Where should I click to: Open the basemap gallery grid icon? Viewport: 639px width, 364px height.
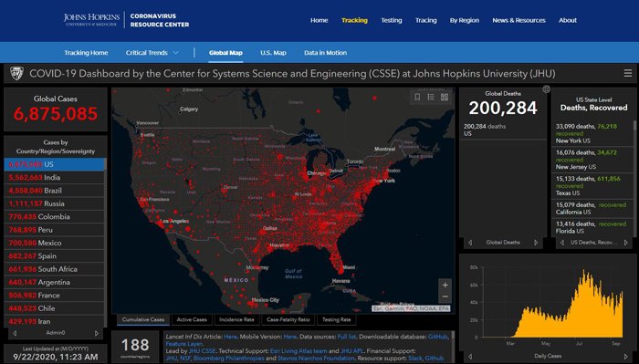445,97
